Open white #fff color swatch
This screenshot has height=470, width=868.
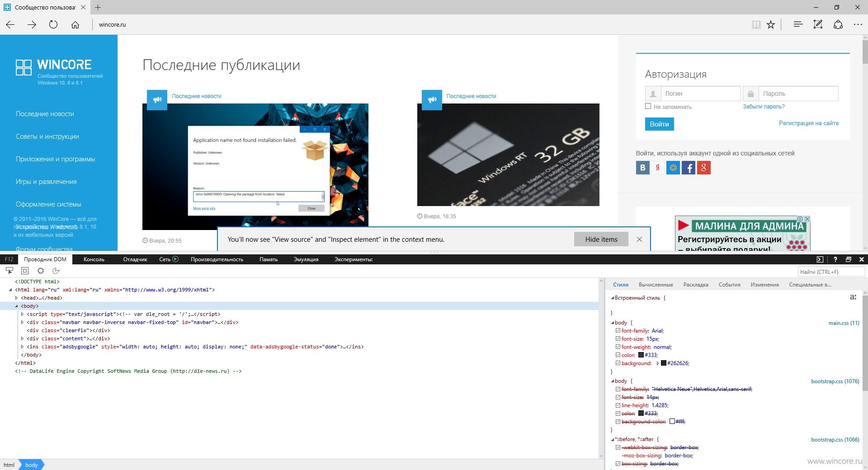672,422
